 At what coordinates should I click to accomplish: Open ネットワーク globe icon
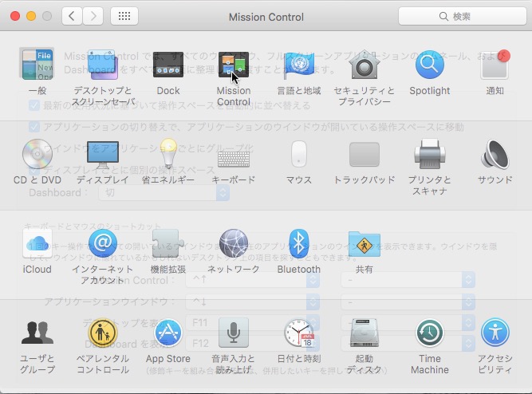pos(234,244)
